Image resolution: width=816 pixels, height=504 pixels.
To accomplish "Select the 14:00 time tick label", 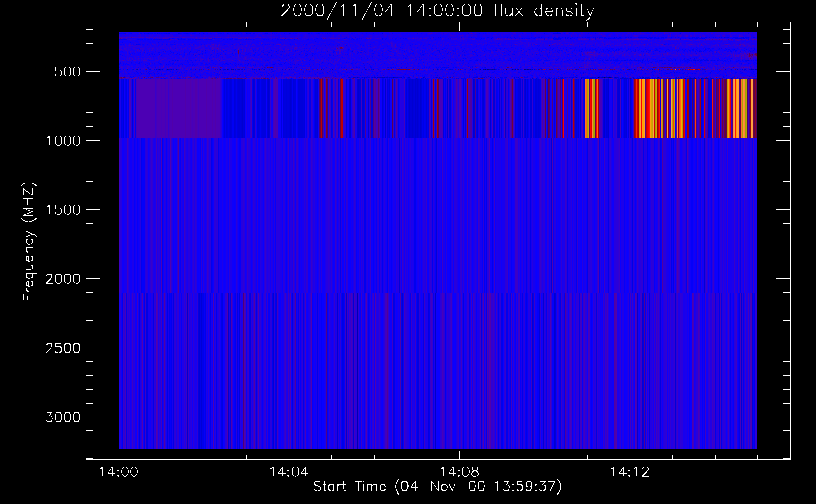I will click(119, 472).
